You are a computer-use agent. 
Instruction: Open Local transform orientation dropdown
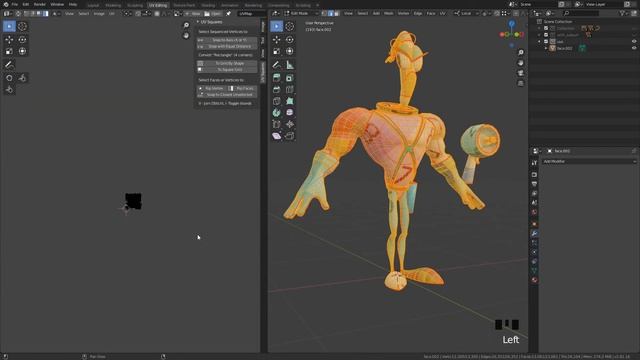click(466, 13)
